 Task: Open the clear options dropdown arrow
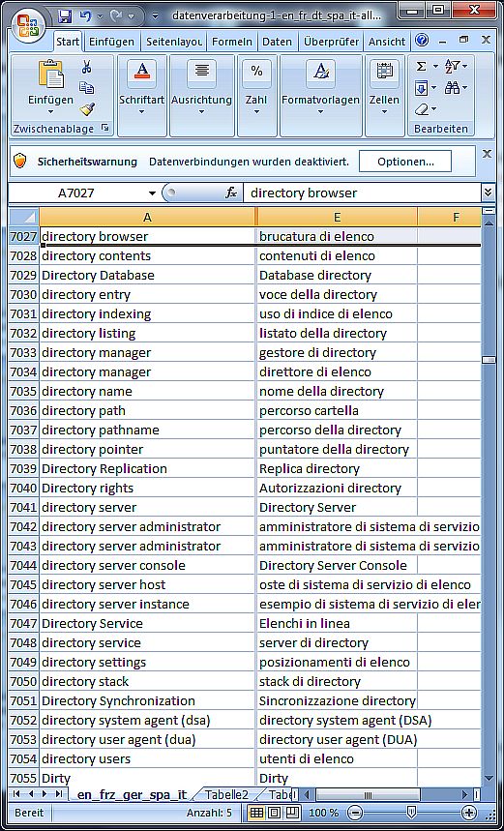coord(434,109)
